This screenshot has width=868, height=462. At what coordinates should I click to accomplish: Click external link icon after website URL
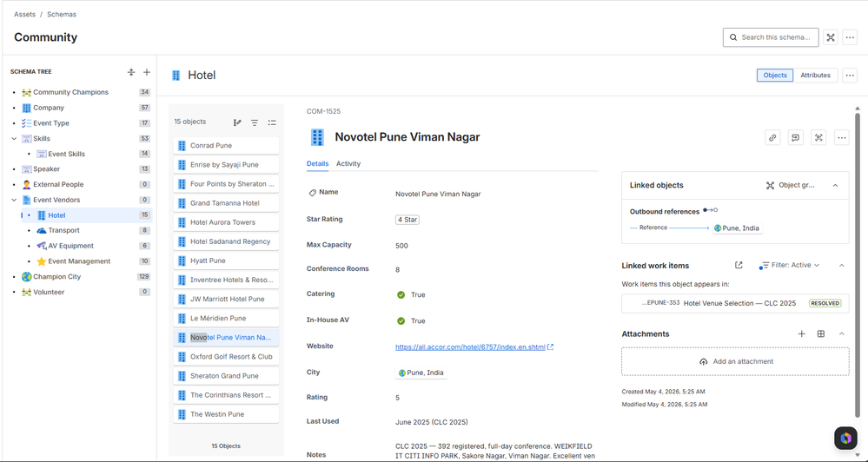pyautogui.click(x=550, y=346)
